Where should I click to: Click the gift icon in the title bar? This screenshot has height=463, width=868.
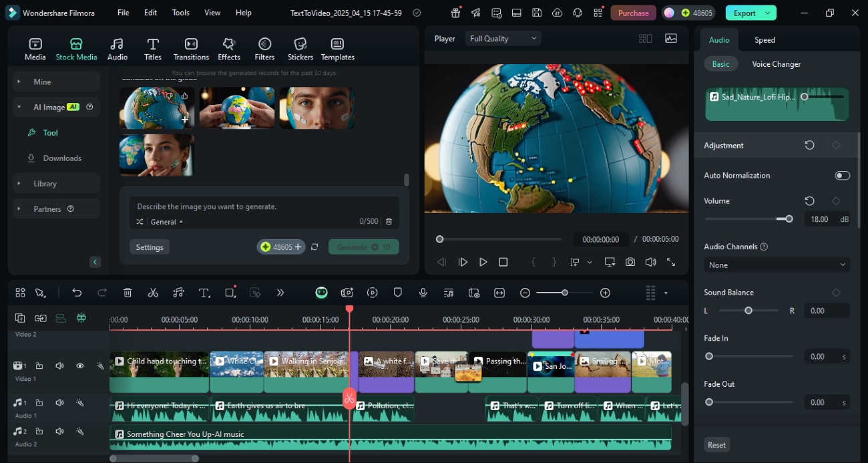point(455,13)
